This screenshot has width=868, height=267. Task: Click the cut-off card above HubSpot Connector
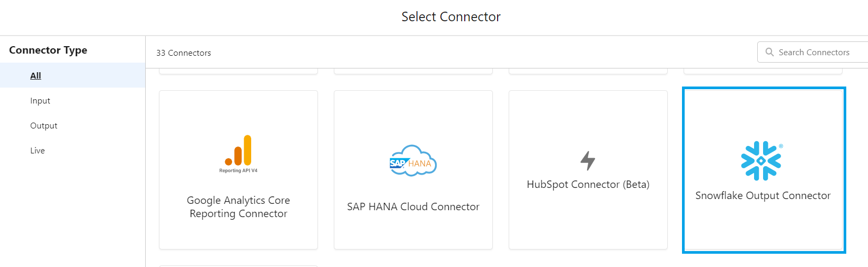tap(588, 71)
